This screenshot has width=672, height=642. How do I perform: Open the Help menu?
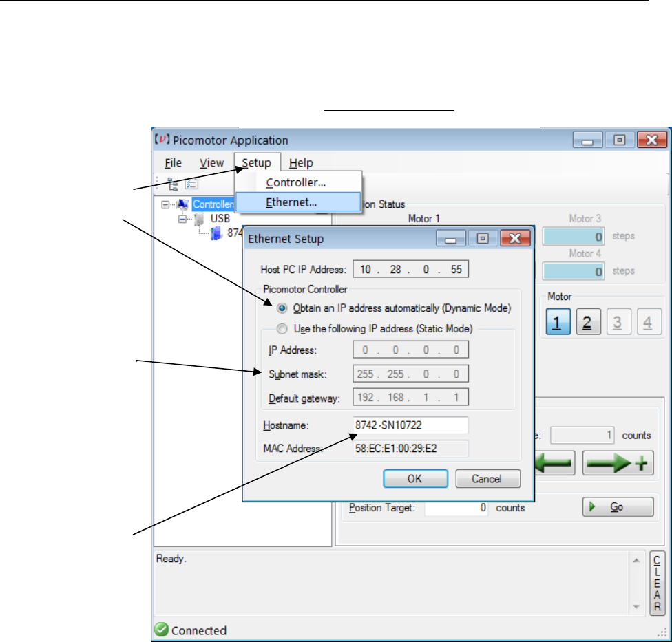301,163
